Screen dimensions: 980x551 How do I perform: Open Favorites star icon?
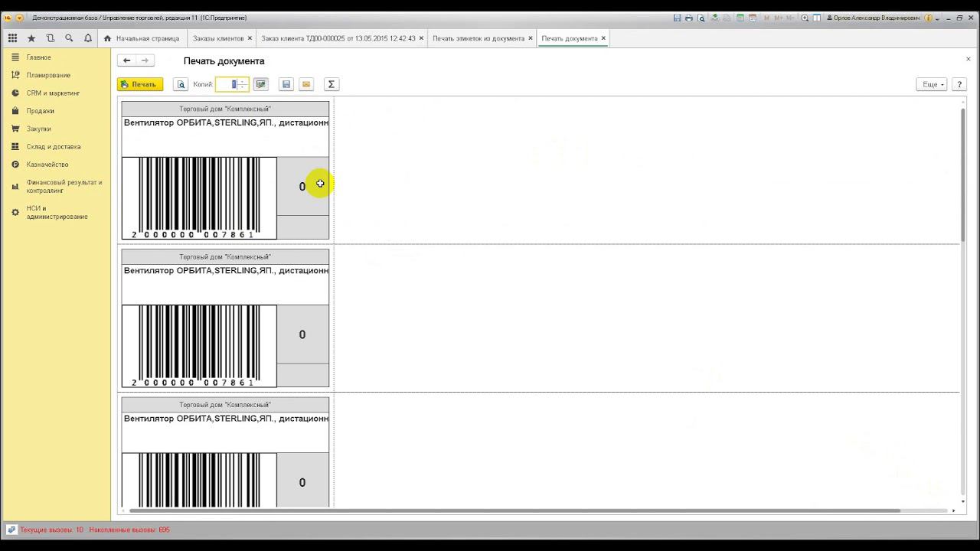31,38
